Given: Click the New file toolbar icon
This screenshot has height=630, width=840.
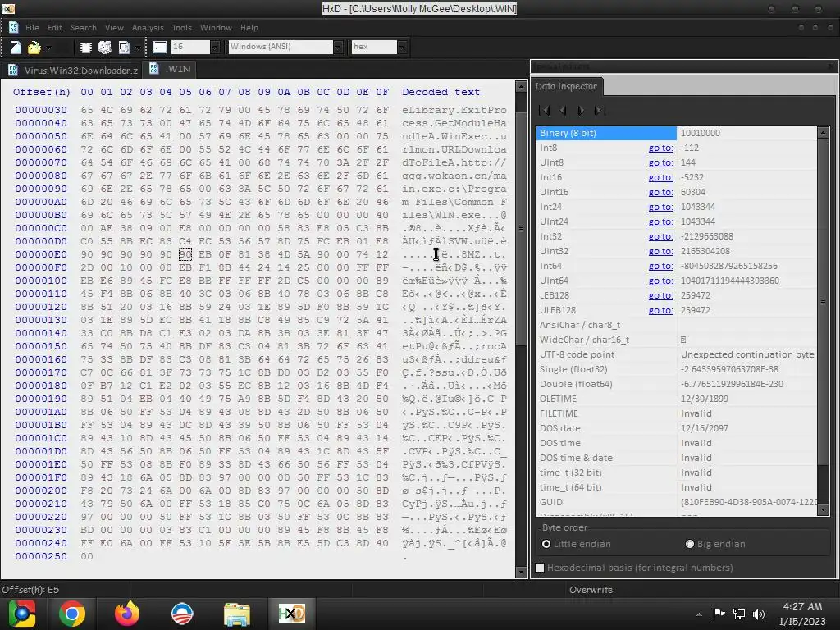Looking at the screenshot, I should [16, 47].
